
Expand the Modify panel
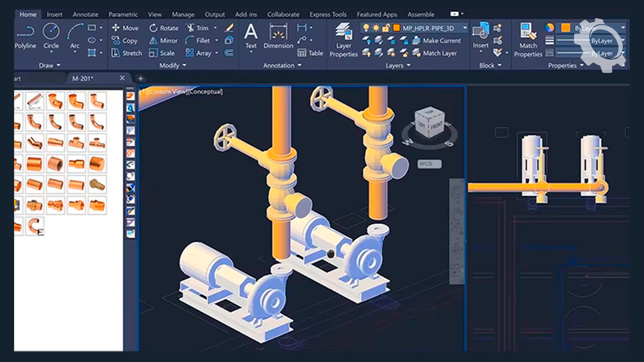[173, 65]
